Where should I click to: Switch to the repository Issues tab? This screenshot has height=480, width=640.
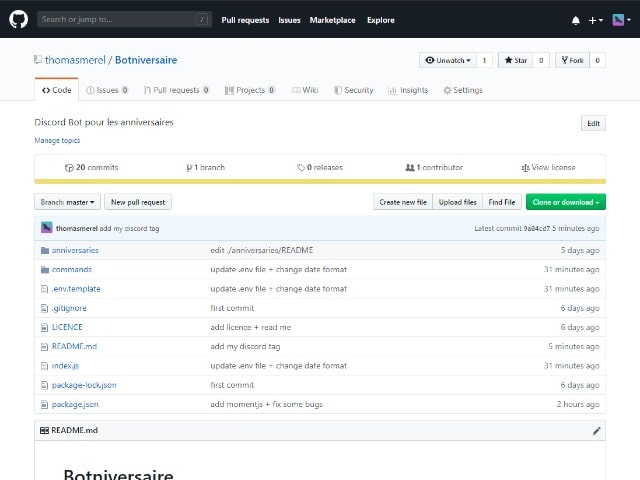(x=107, y=90)
